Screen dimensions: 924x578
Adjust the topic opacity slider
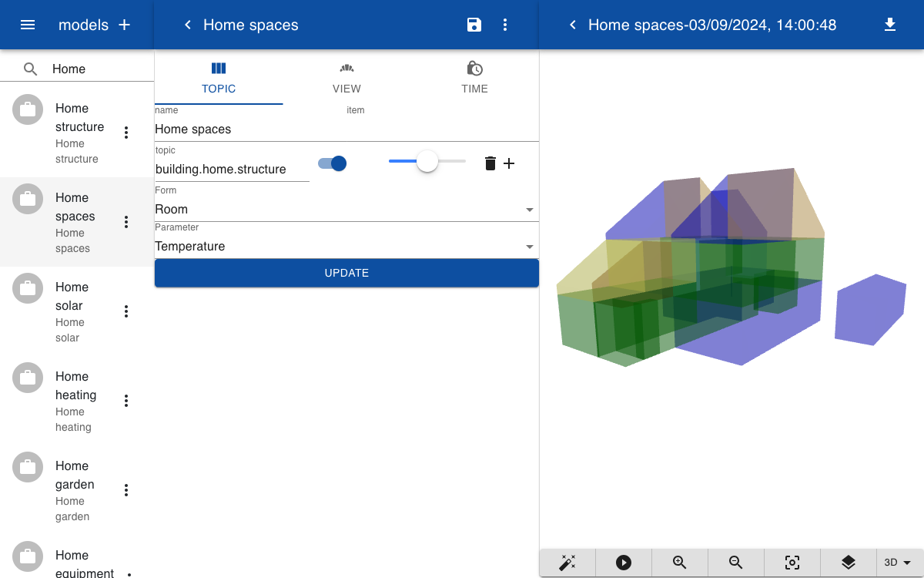[x=427, y=161]
